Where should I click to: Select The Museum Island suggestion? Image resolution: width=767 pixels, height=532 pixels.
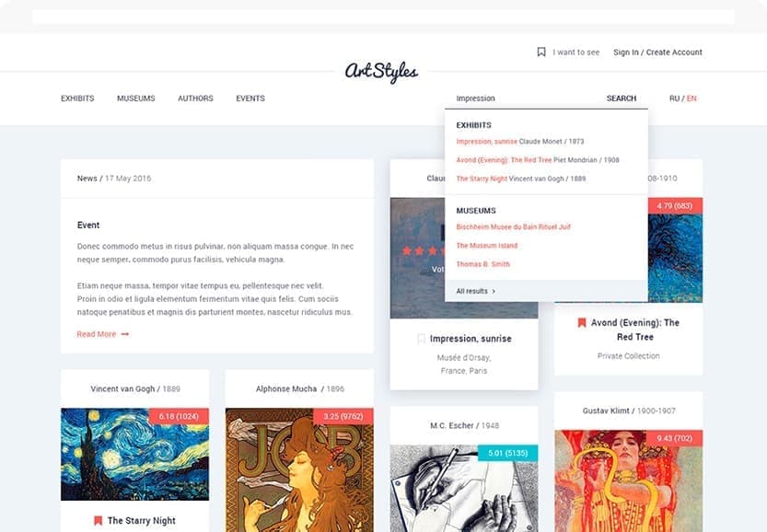coord(487,246)
